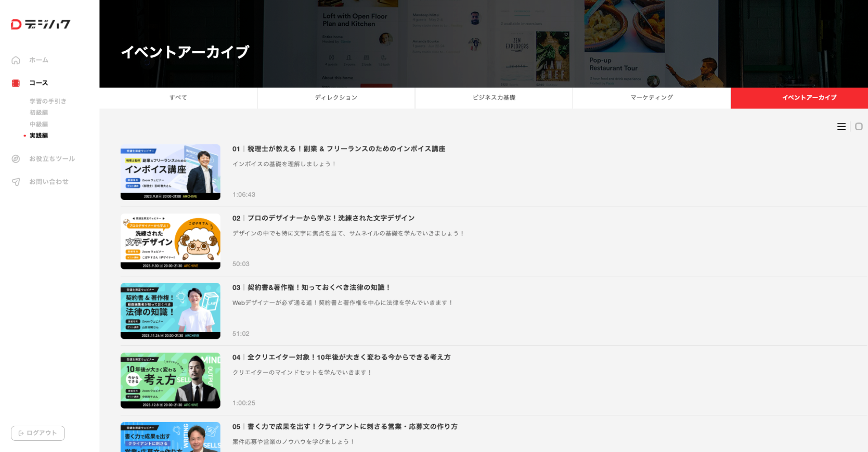
Task: Select the ビジネス力基礎 tab
Action: (x=494, y=98)
